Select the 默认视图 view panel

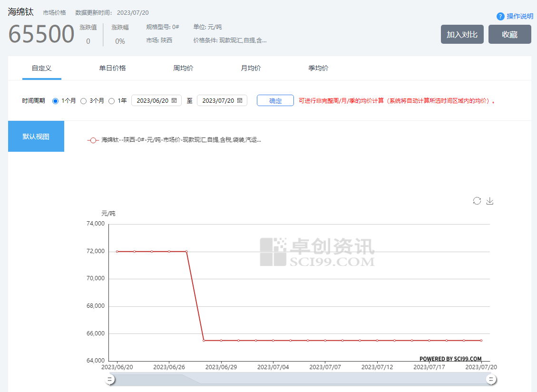pyautogui.click(x=36, y=137)
